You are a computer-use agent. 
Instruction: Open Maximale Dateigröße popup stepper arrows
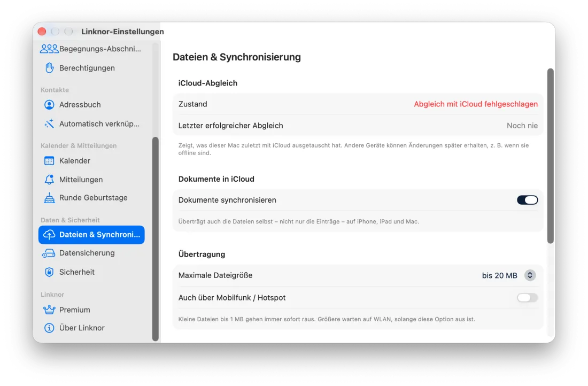click(x=530, y=275)
